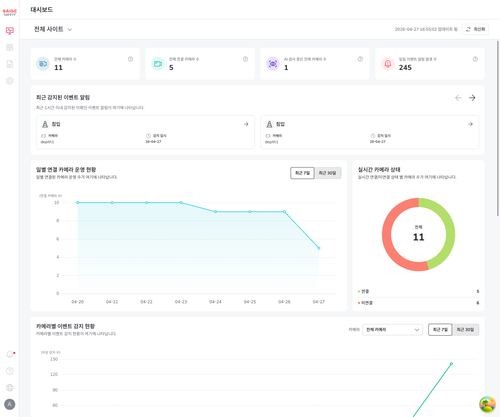Click the help icon on the AI inspection cameras card
This screenshot has width=500, height=417.
point(360,59)
